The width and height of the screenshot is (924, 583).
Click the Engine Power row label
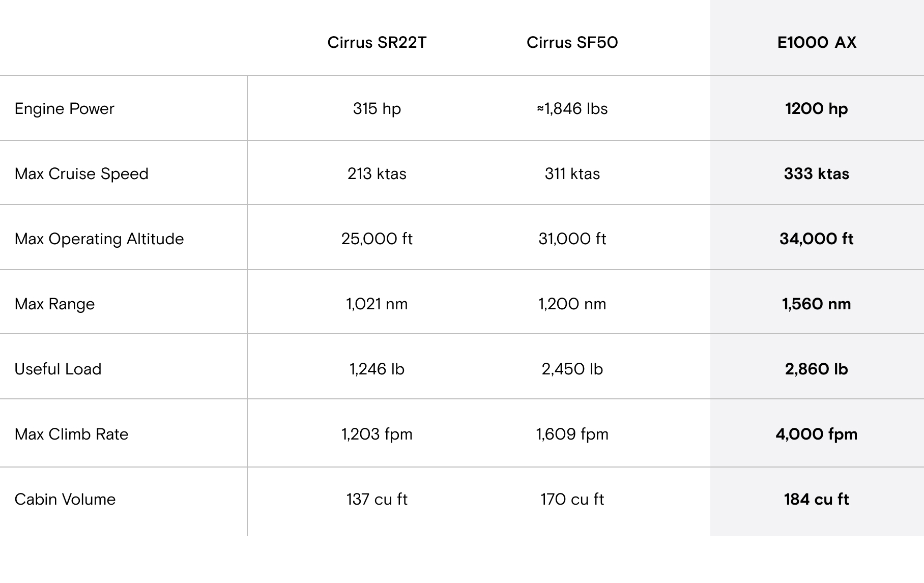point(65,109)
